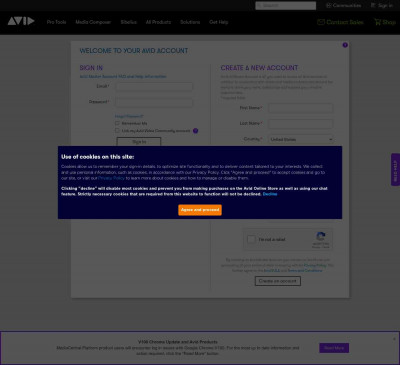The width and height of the screenshot is (400, 365).
Task: Open the side Get Help tab
Action: pyautogui.click(x=395, y=169)
